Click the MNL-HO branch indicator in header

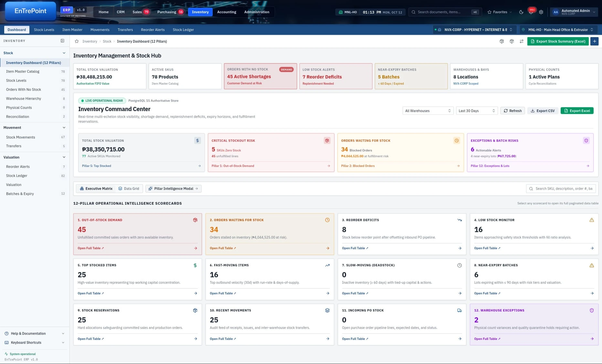(x=348, y=12)
